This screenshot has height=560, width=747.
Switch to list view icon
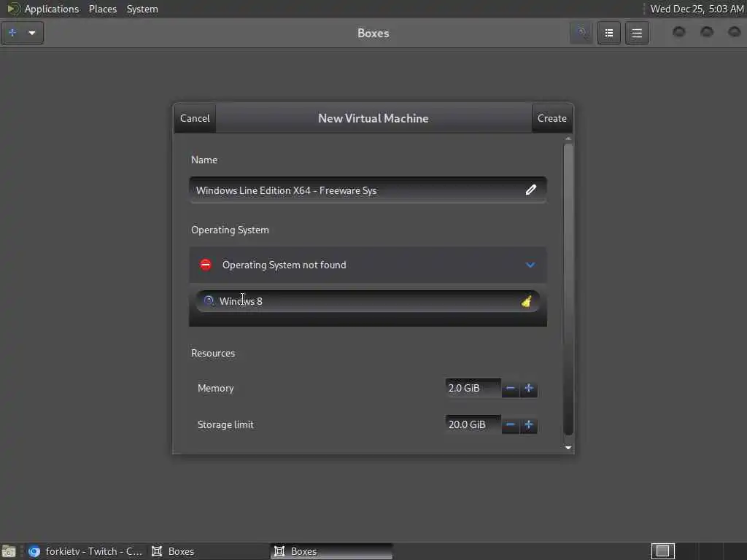[609, 33]
